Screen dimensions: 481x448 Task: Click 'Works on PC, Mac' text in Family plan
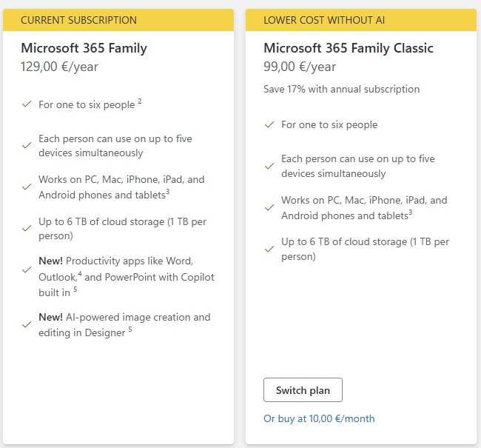click(x=121, y=187)
